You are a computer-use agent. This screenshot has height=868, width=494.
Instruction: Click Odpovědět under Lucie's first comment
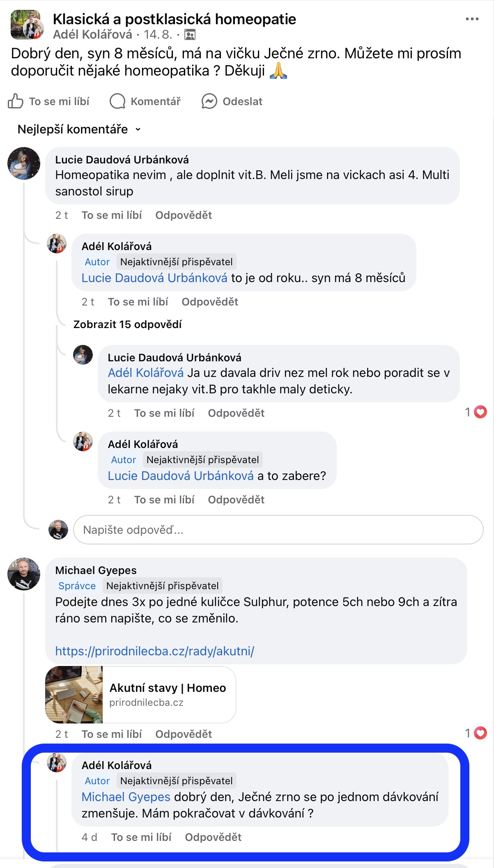click(x=183, y=215)
